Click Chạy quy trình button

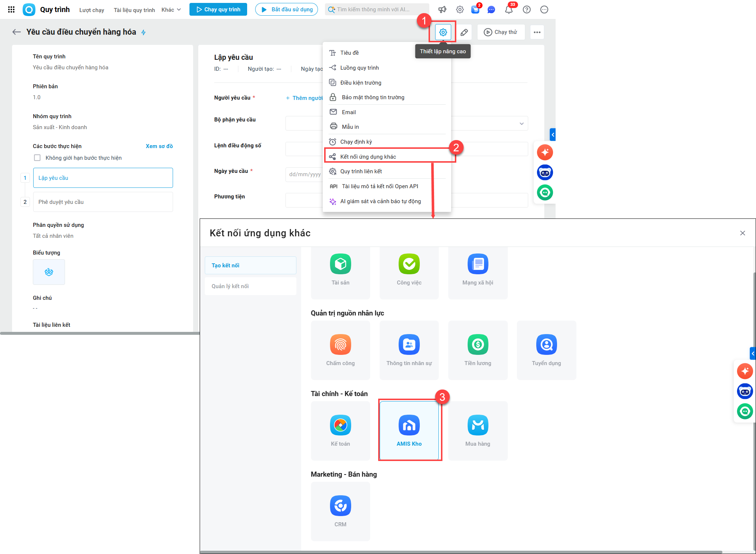tap(218, 9)
